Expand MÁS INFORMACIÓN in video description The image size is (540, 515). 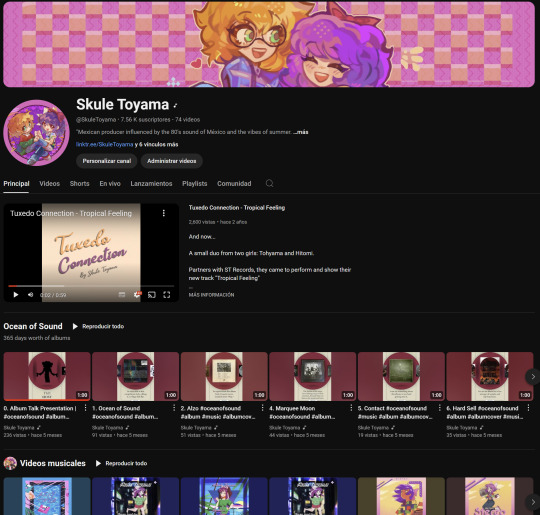[x=211, y=295]
